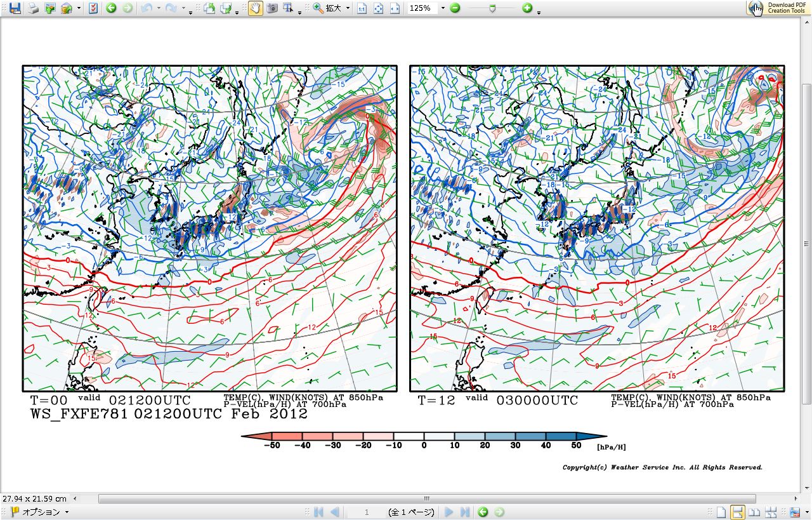Click the green previous view arrow in top toolbar
The height and width of the screenshot is (520, 812).
point(112,8)
